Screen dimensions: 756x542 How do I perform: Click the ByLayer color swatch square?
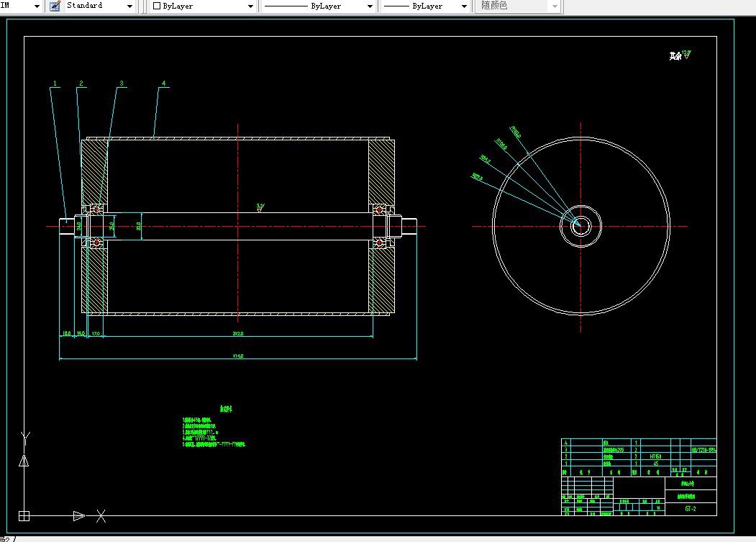click(x=157, y=6)
